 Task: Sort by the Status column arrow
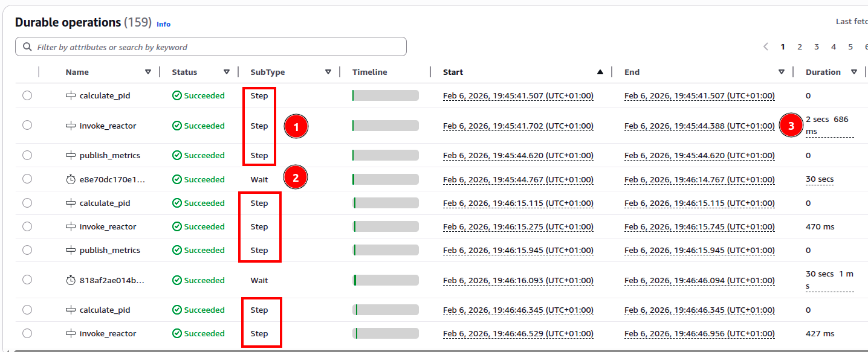pyautogui.click(x=227, y=72)
